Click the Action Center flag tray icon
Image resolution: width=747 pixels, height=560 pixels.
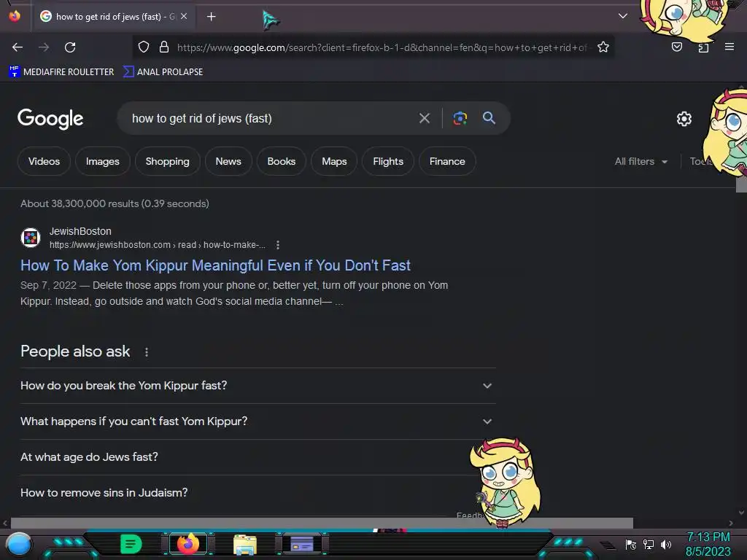pos(631,545)
